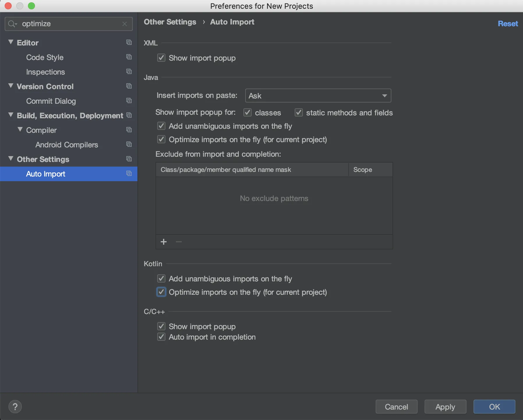Image resolution: width=523 pixels, height=420 pixels.
Task: Collapse the Editor tree section
Action: [11, 43]
